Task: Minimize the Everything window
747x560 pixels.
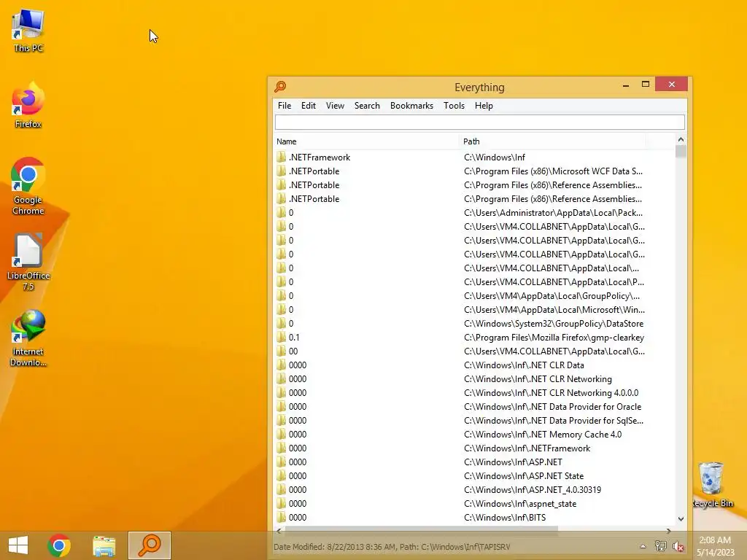Action: 625,85
